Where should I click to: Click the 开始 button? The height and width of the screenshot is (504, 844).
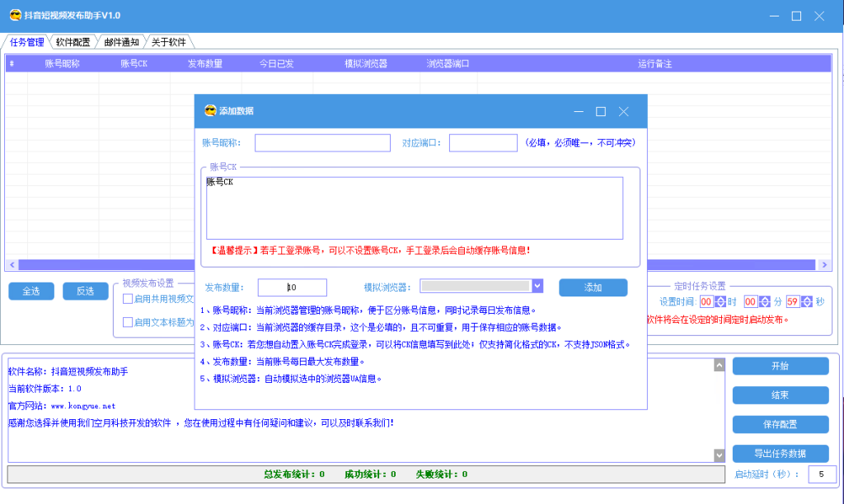(x=781, y=366)
